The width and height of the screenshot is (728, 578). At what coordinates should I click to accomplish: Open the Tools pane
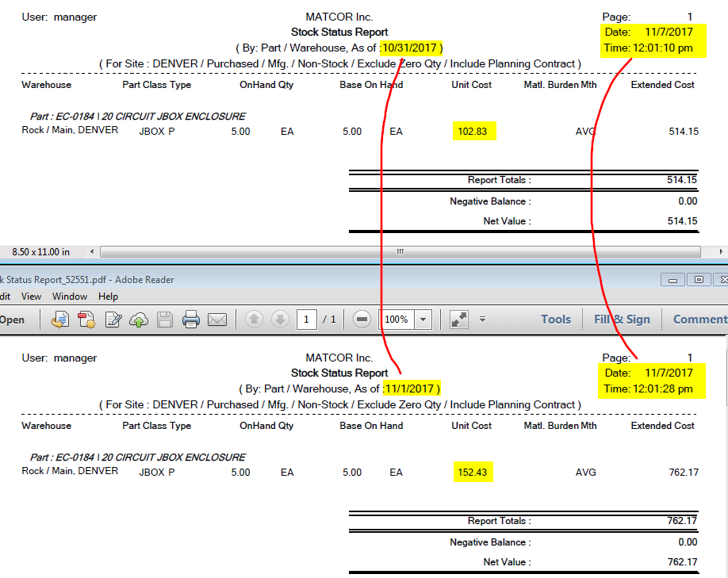[556, 320]
